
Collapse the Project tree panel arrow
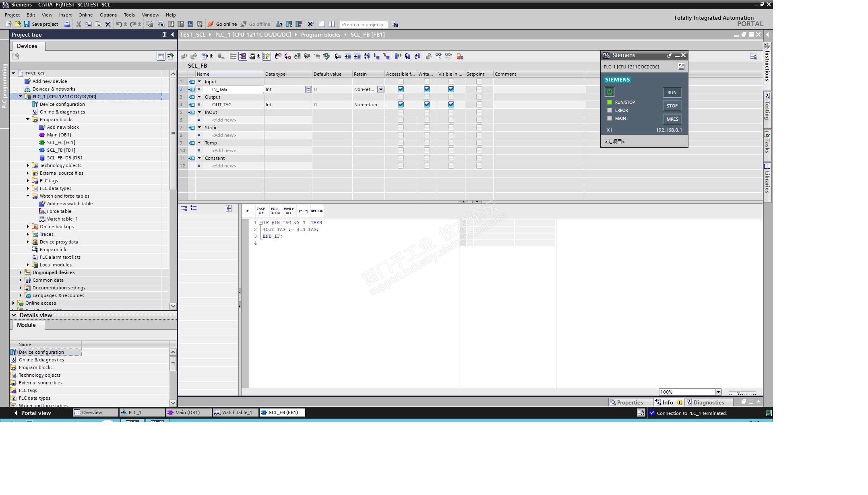click(x=172, y=35)
